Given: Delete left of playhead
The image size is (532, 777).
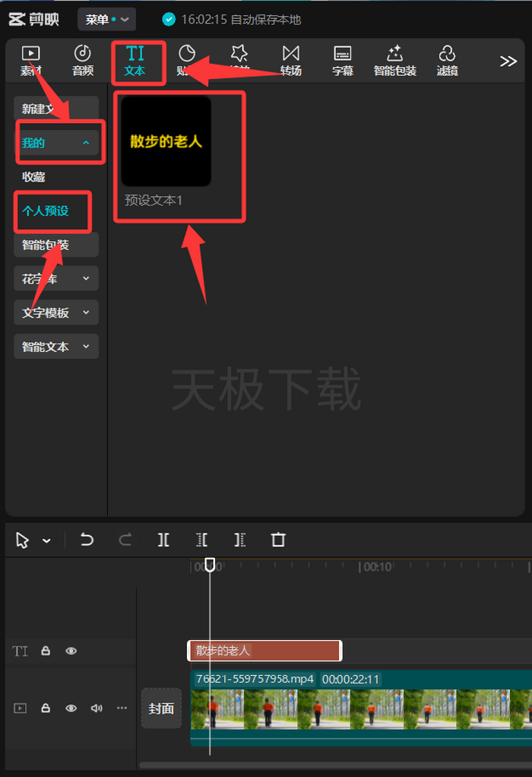Looking at the screenshot, I should click(201, 540).
